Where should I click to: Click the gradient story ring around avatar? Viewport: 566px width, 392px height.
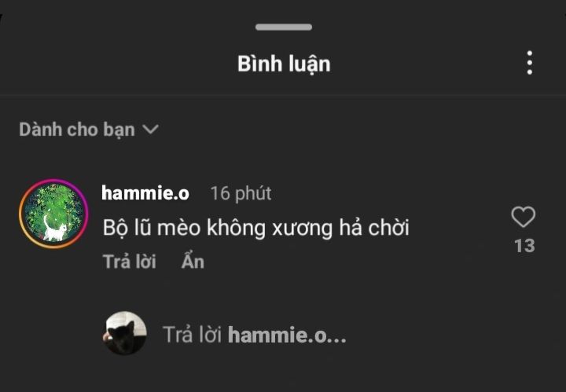pyautogui.click(x=53, y=214)
